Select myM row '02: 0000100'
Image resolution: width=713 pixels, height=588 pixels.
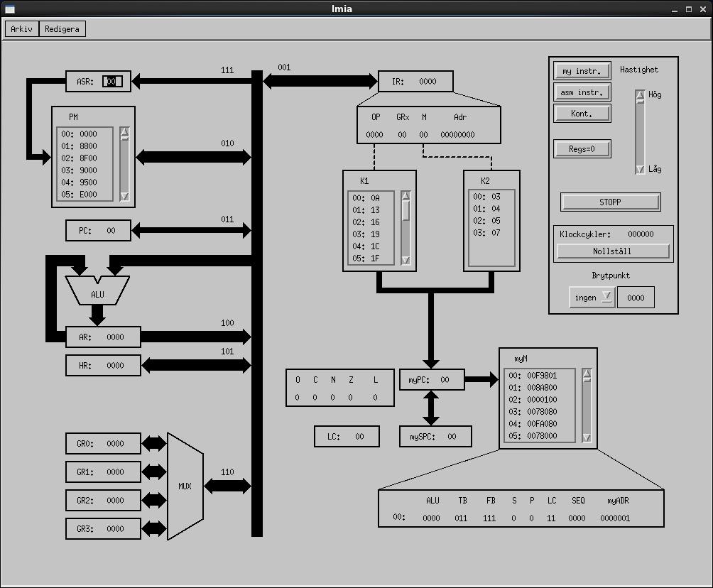[540, 399]
